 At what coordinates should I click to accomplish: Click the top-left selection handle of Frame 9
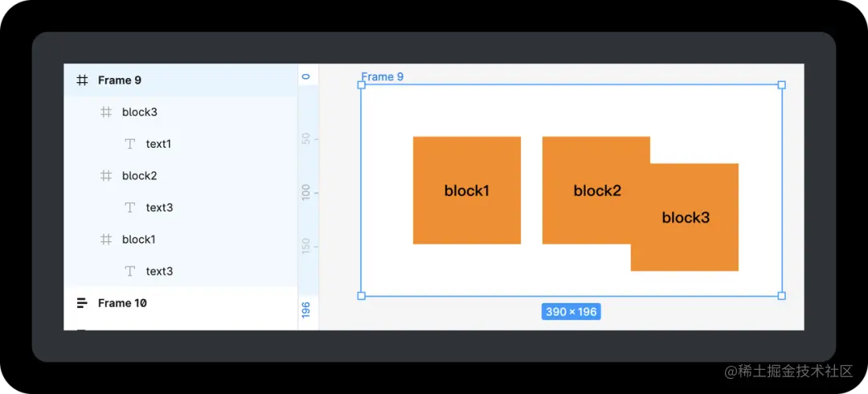pos(361,84)
